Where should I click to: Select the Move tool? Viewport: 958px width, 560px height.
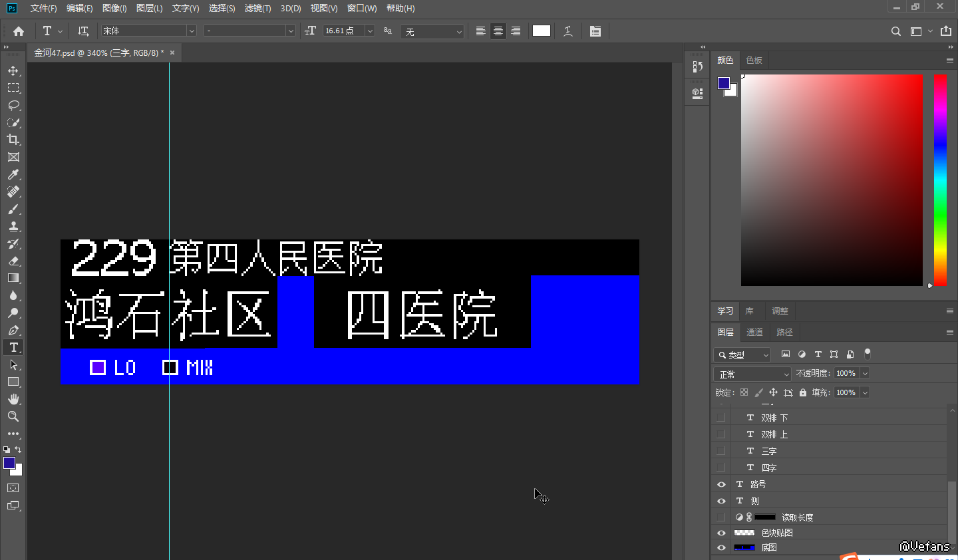click(13, 70)
